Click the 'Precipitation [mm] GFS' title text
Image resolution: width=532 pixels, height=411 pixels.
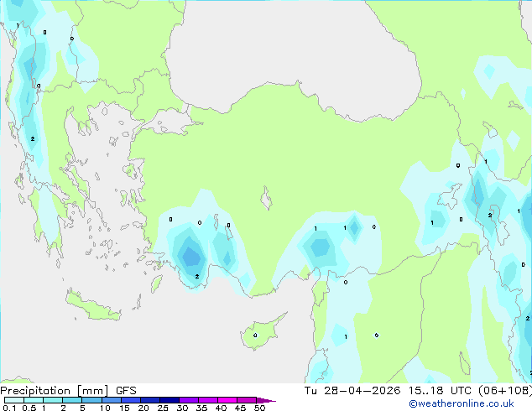[x=68, y=391]
